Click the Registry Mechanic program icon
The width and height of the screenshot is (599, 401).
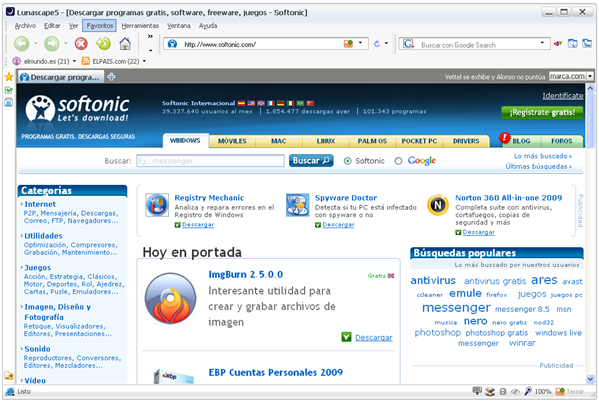click(x=157, y=205)
